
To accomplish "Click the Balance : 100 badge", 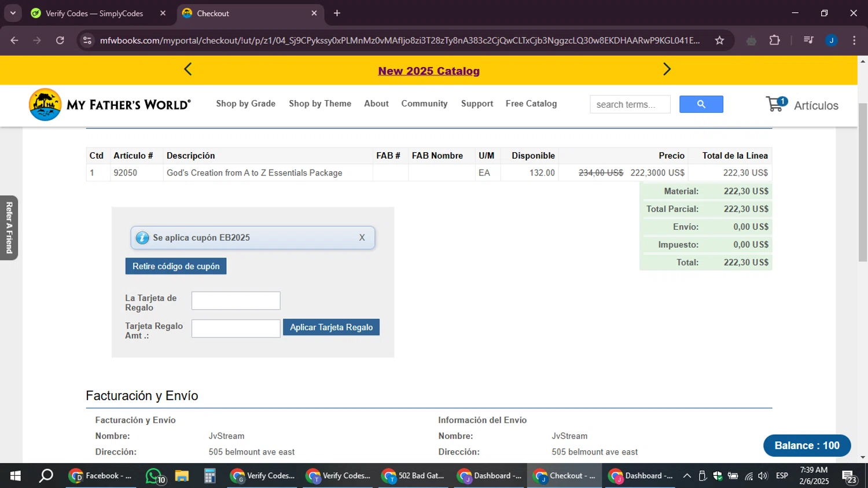I will coord(807,446).
